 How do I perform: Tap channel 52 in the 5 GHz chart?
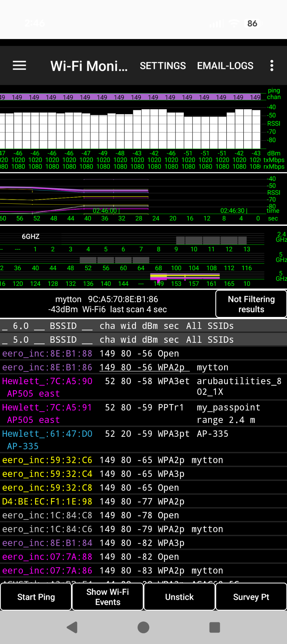point(88,268)
